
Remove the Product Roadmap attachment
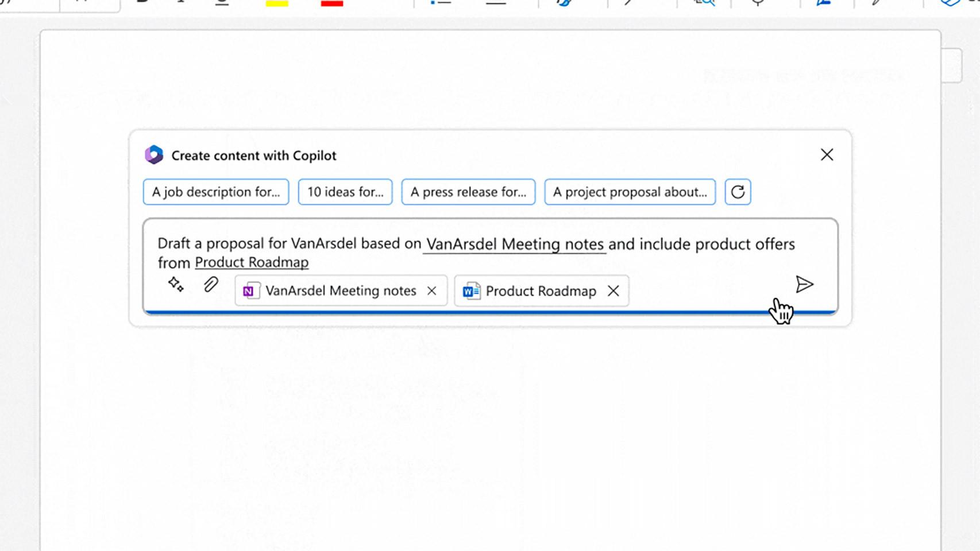pos(614,291)
